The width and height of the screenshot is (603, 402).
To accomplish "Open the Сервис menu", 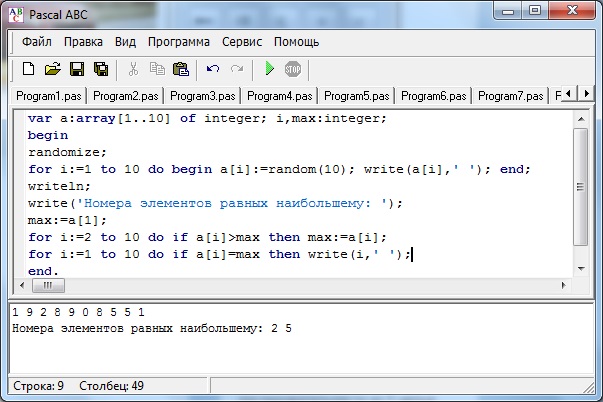I will pos(242,42).
